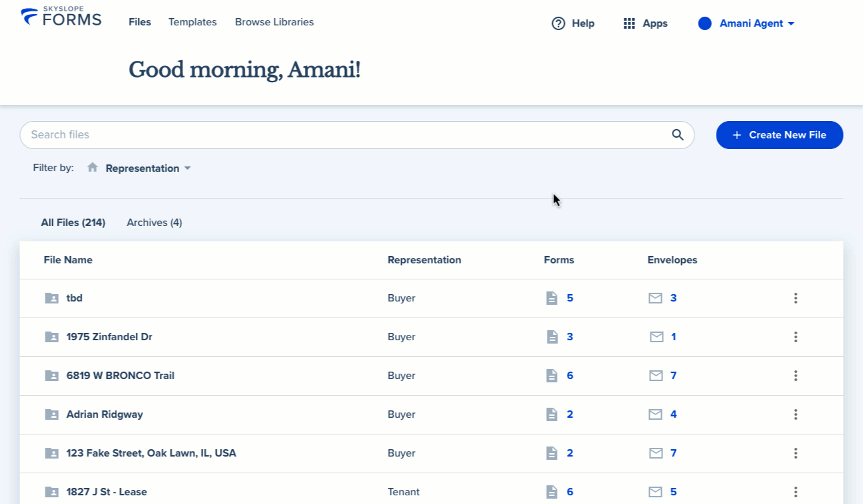This screenshot has width=863, height=504.
Task: Click the Amani Agent avatar circle
Action: [x=705, y=23]
